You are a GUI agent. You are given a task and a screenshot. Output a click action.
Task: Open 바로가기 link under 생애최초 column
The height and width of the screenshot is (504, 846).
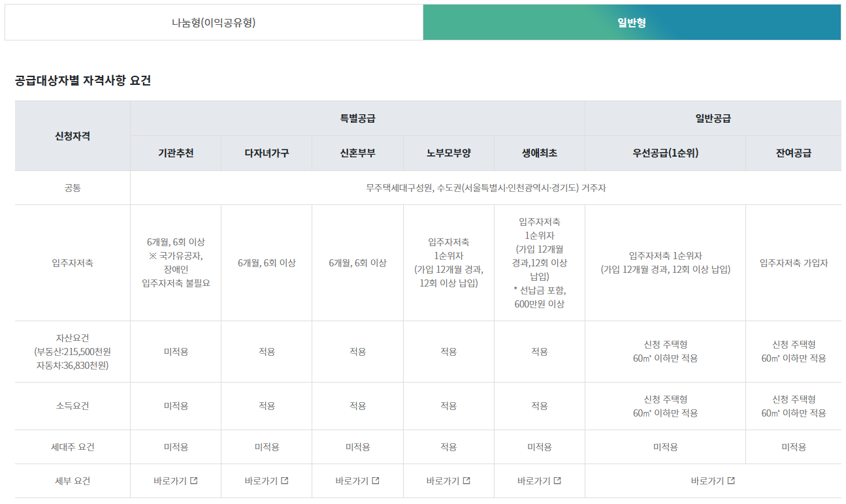[539, 481]
